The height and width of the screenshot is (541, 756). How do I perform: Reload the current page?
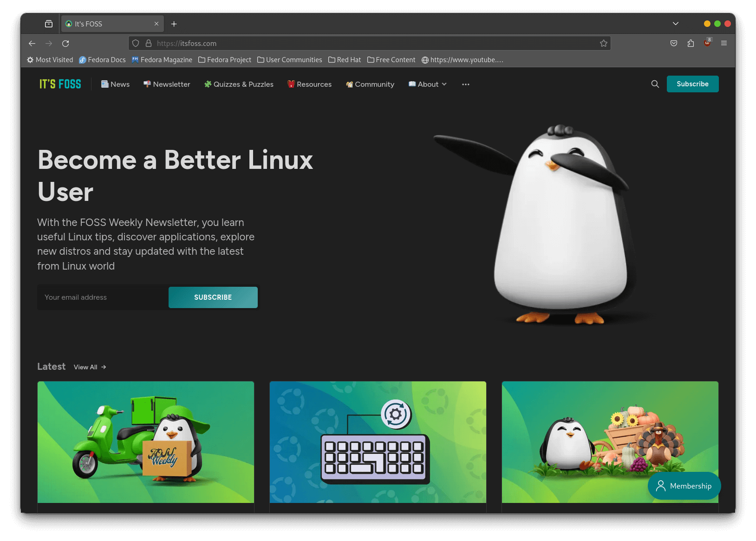[x=65, y=43]
